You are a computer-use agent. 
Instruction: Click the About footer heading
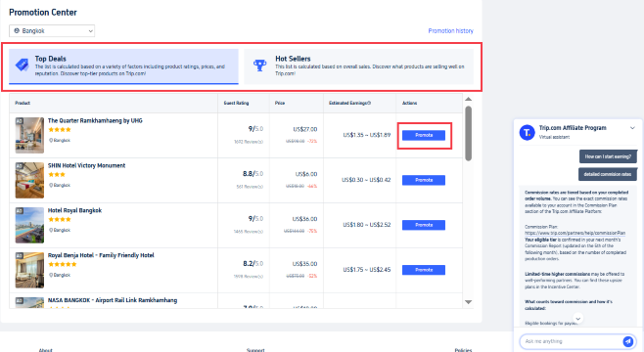pyautogui.click(x=46, y=350)
